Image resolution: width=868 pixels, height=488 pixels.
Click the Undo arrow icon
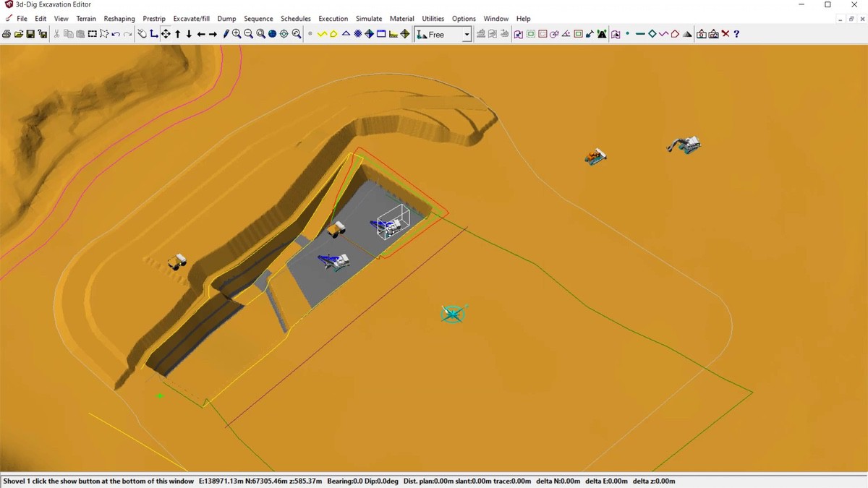tap(116, 34)
